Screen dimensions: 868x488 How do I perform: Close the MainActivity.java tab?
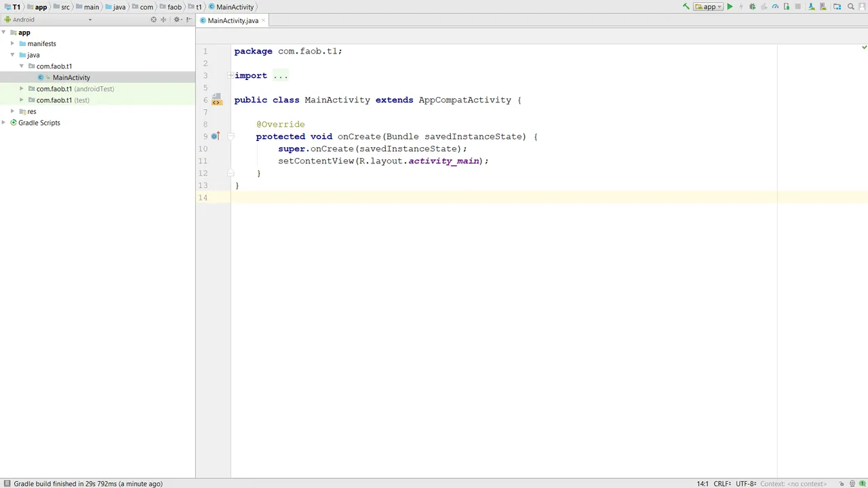tap(264, 20)
